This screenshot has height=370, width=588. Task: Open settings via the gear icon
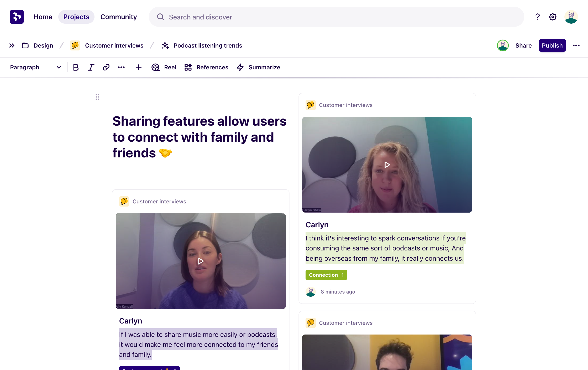click(552, 17)
